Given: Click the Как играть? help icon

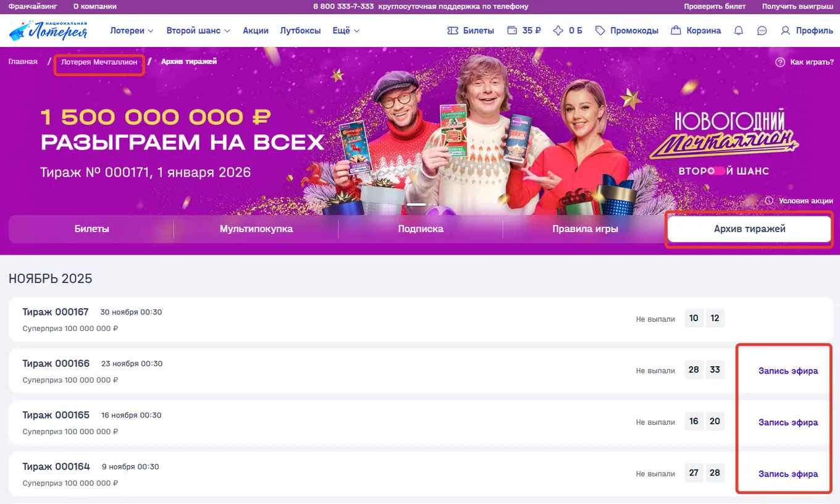Looking at the screenshot, I should tap(780, 62).
